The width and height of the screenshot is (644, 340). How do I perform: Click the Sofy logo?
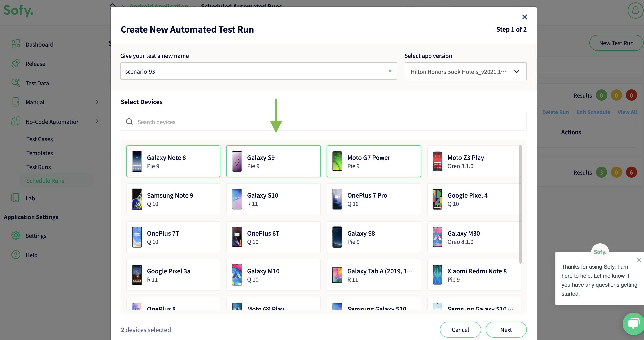18,10
